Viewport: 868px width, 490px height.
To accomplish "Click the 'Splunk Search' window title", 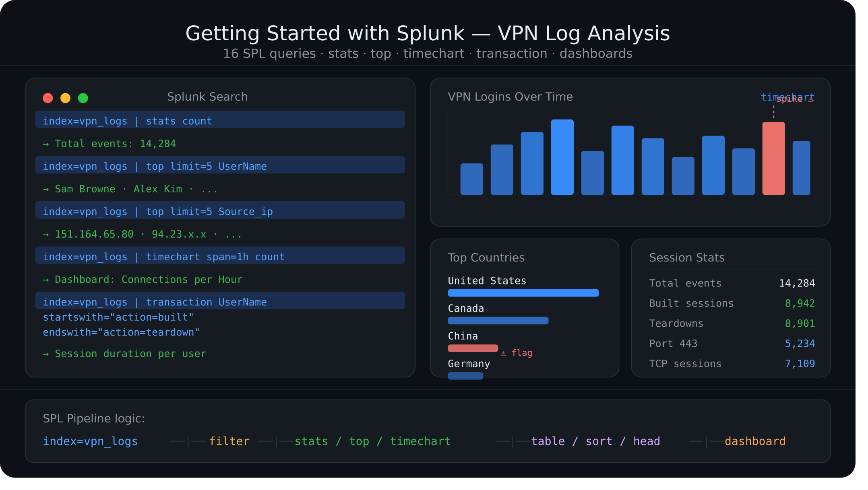I will pyautogui.click(x=207, y=97).
